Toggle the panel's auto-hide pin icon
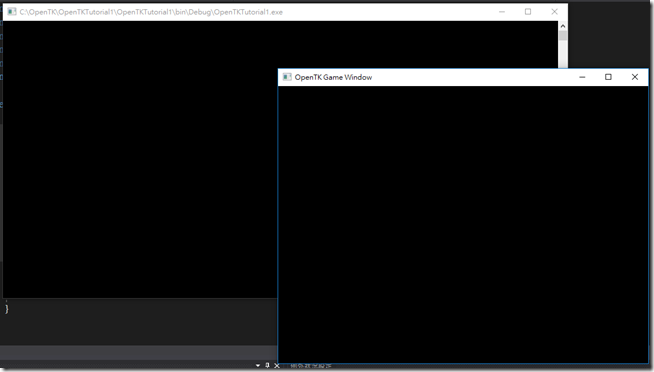 (267, 366)
